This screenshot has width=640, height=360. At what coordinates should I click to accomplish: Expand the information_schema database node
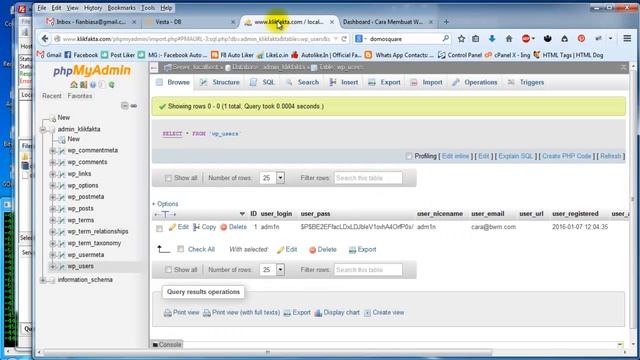tap(43, 280)
